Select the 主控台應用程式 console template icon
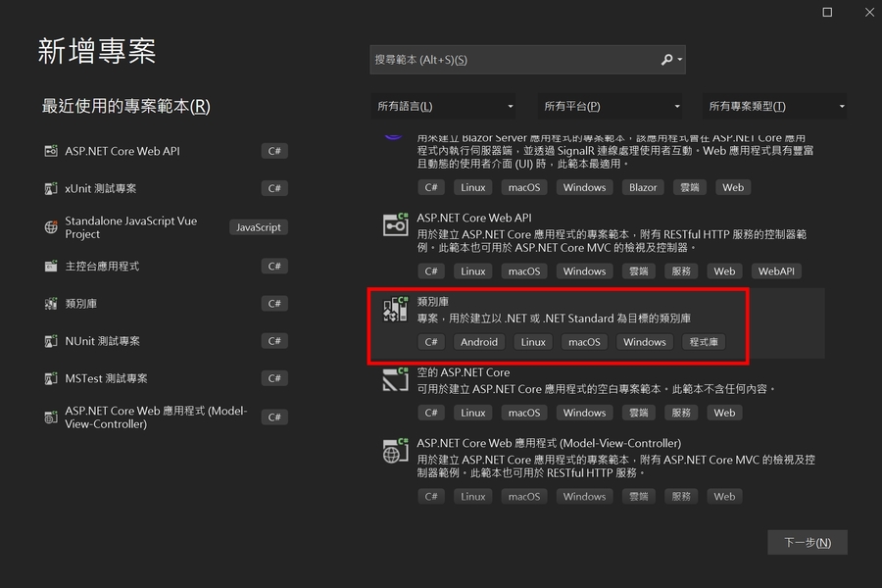882x588 pixels. coord(51,266)
